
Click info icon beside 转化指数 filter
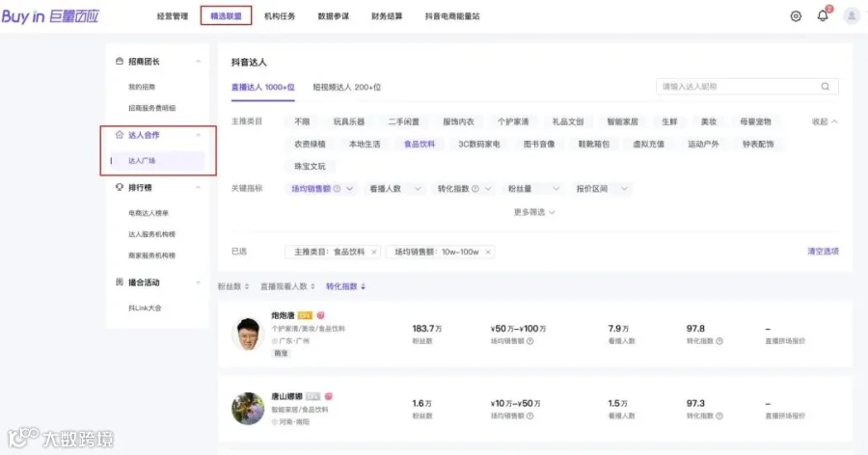point(475,188)
